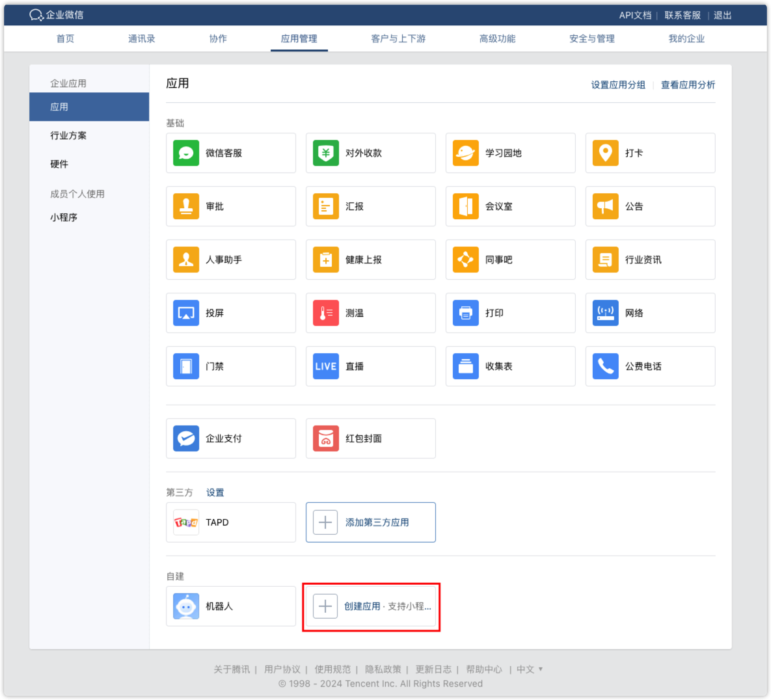Select the 机器人 robot app
This screenshot has width=771, height=700.
[231, 606]
